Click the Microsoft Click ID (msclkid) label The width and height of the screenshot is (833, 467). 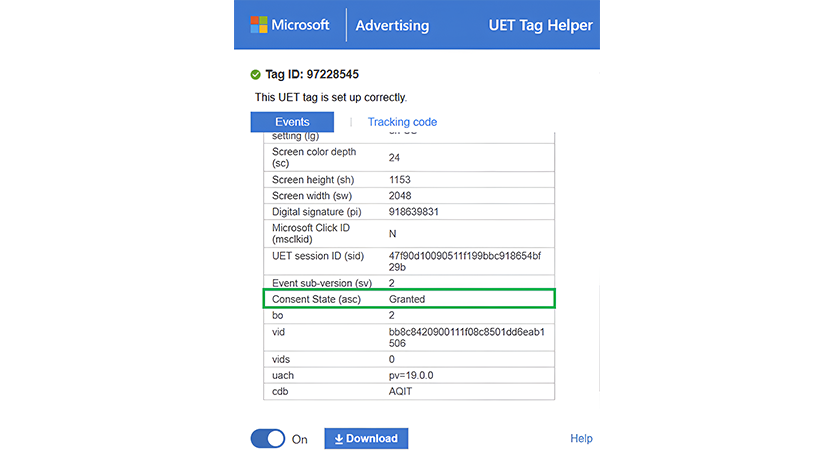click(x=311, y=233)
